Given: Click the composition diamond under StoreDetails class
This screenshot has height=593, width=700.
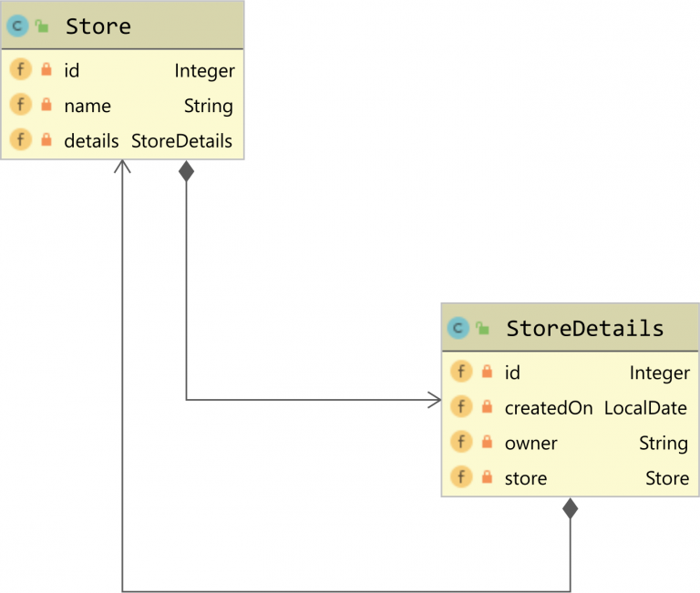Looking at the screenshot, I should pos(571,508).
